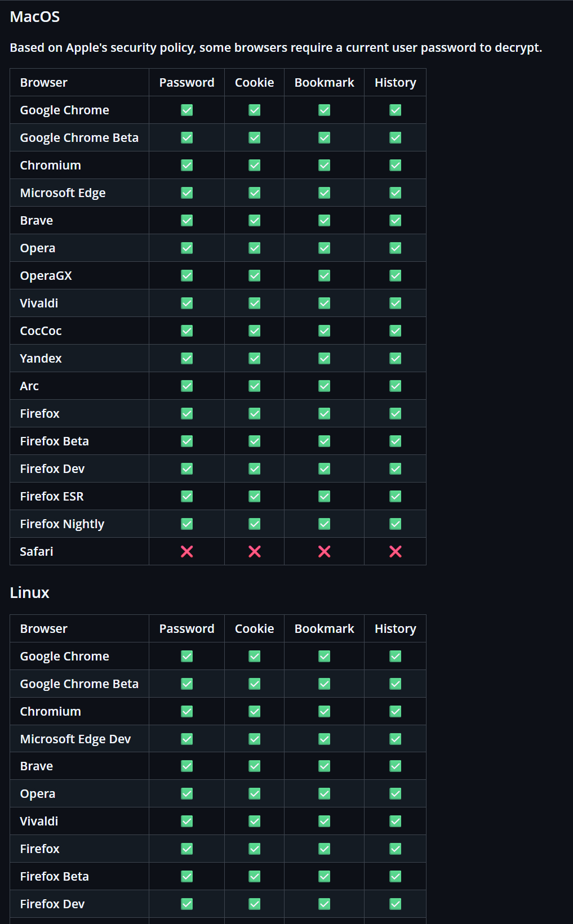The image size is (573, 924).
Task: Click the Safari Bookmark red cross icon
Action: (x=325, y=552)
